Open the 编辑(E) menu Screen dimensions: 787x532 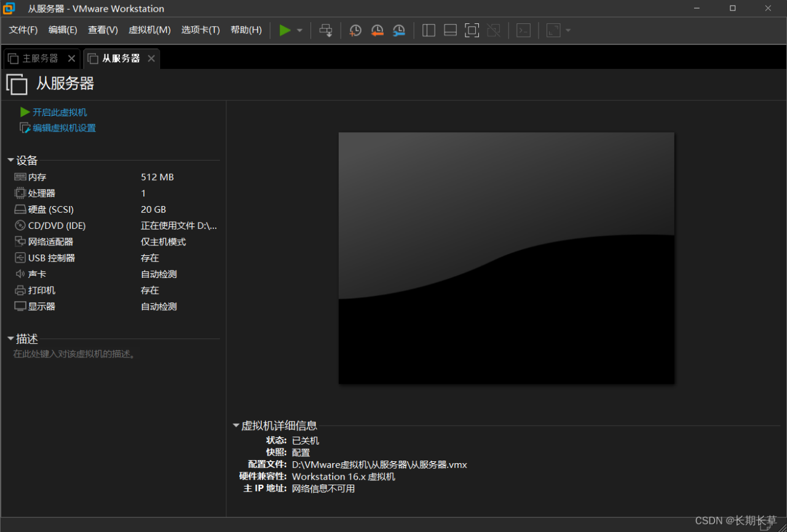pyautogui.click(x=63, y=30)
